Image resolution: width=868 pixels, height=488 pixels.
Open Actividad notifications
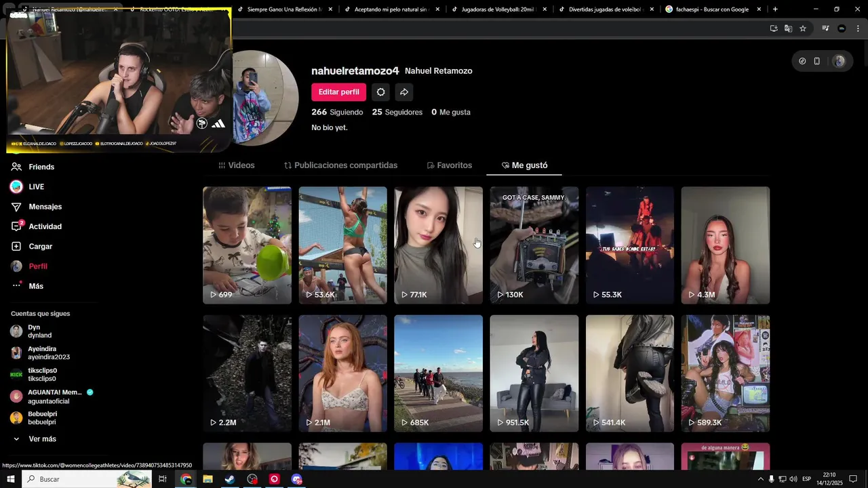coord(45,226)
